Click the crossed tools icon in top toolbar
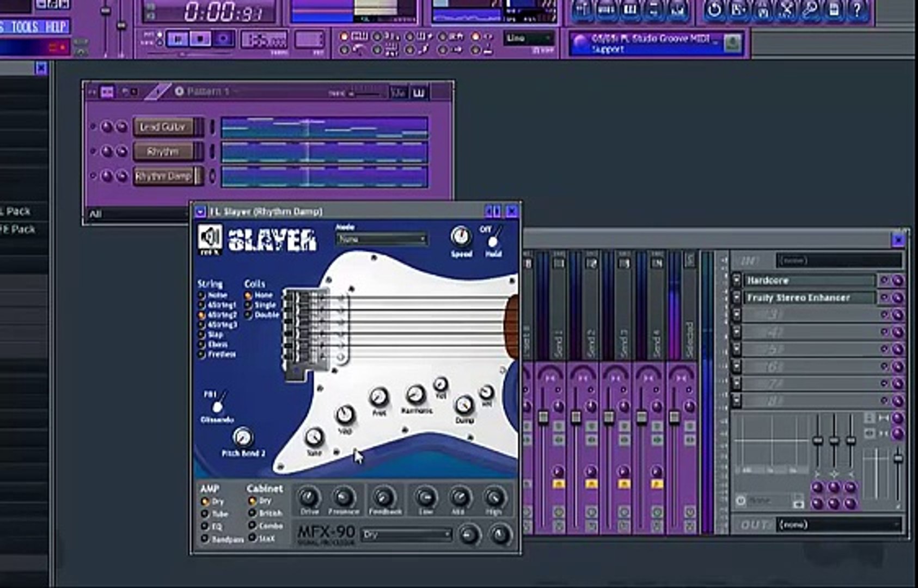This screenshot has width=918, height=588. (x=786, y=10)
